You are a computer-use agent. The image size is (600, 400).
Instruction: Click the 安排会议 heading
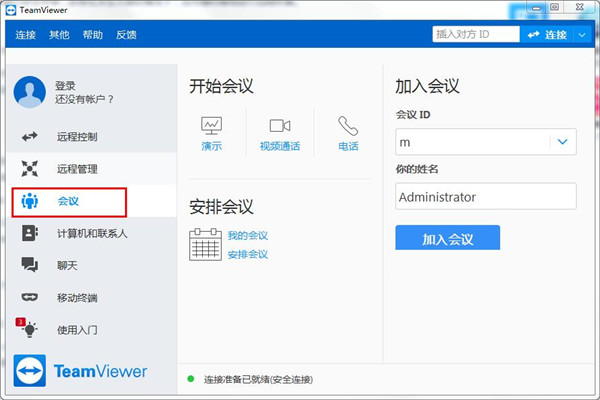[x=221, y=207]
